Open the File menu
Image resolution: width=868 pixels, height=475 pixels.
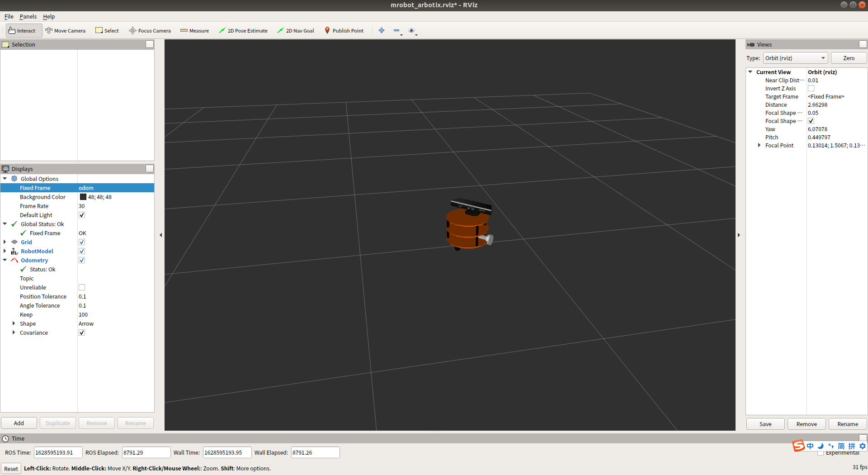coord(9,17)
